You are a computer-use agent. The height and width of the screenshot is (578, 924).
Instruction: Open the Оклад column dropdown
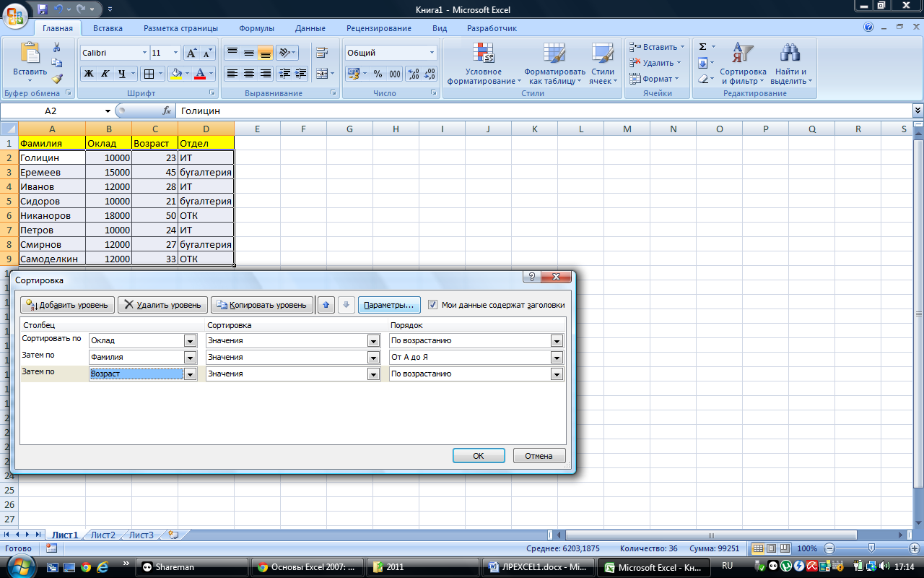click(x=191, y=340)
